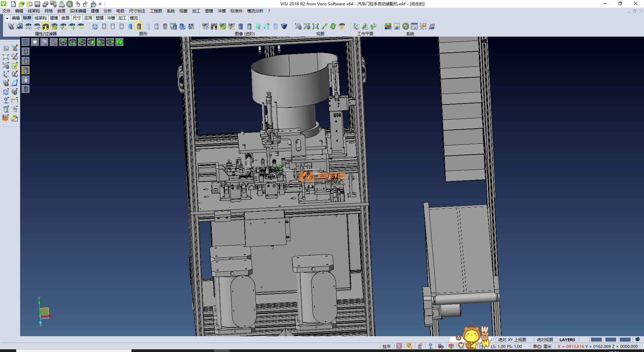Click the work plane axis icon
The height and width of the screenshot is (352, 644).
coord(356,26)
